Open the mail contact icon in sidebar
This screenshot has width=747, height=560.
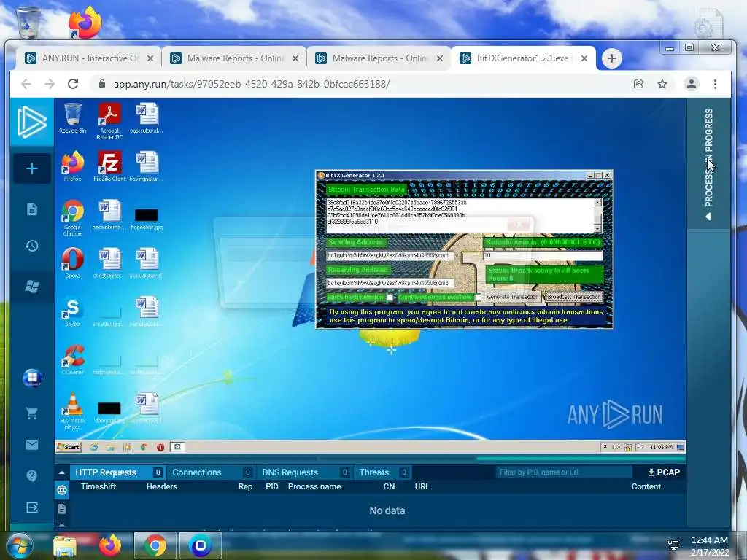(x=32, y=445)
